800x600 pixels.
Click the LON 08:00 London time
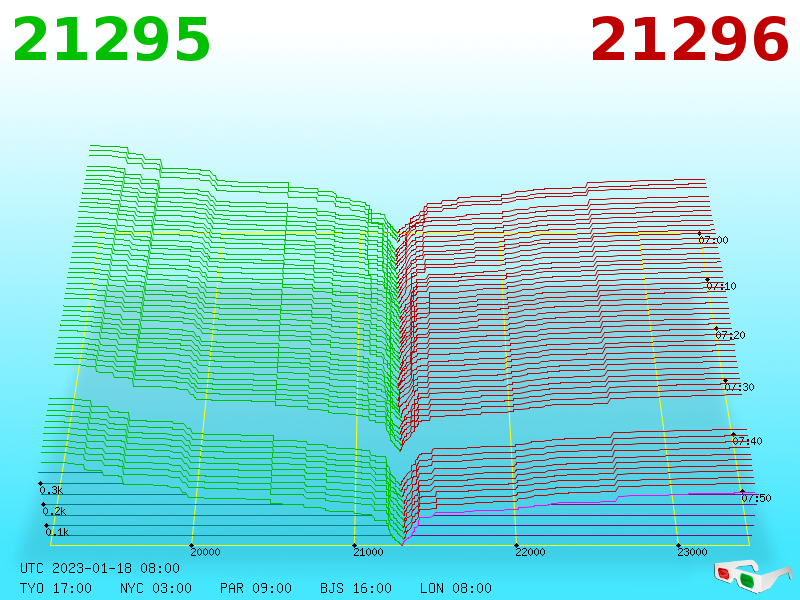tap(456, 588)
